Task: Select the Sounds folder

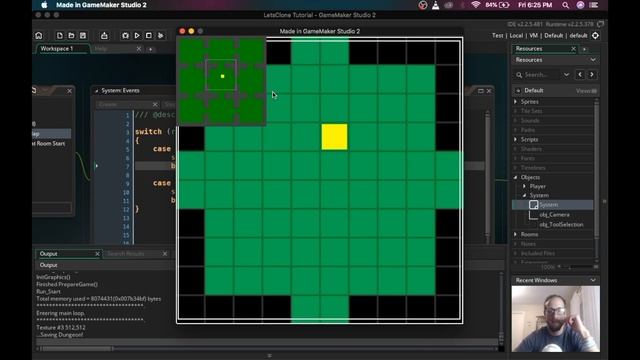Action: pyautogui.click(x=530, y=120)
